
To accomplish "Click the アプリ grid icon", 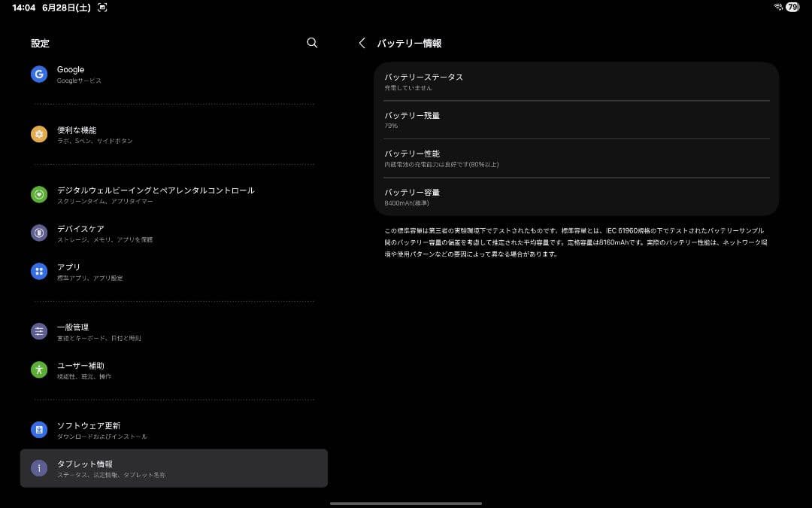I will [38, 272].
